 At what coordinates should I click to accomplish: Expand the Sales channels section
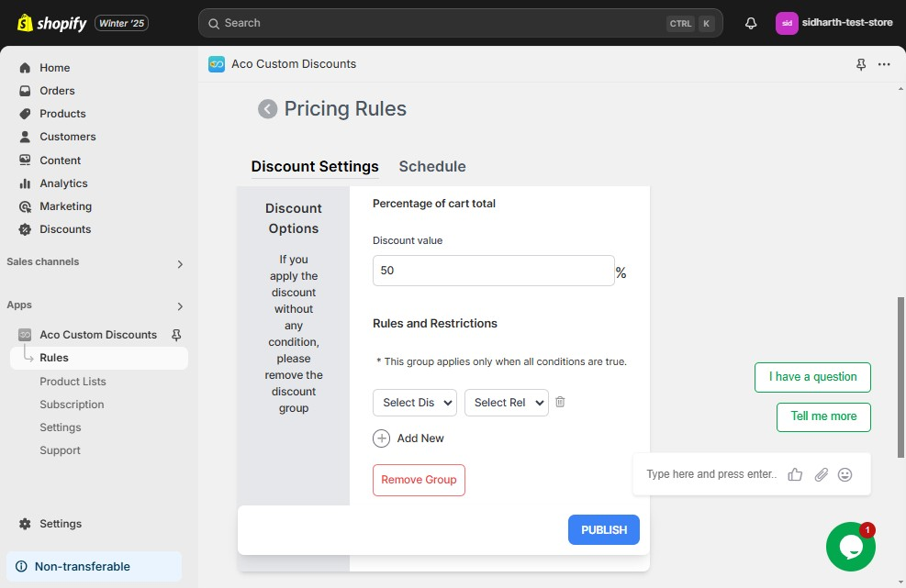point(180,264)
